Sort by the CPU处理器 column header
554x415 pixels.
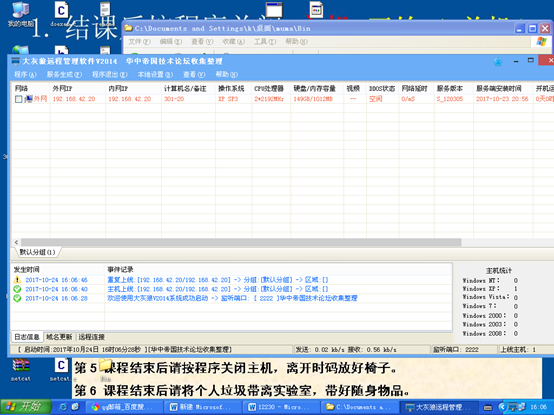(271, 88)
